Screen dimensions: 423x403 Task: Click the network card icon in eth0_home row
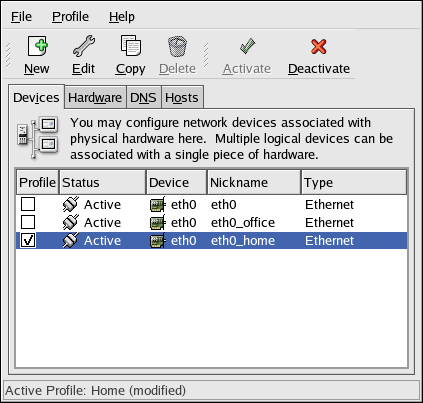(157, 241)
